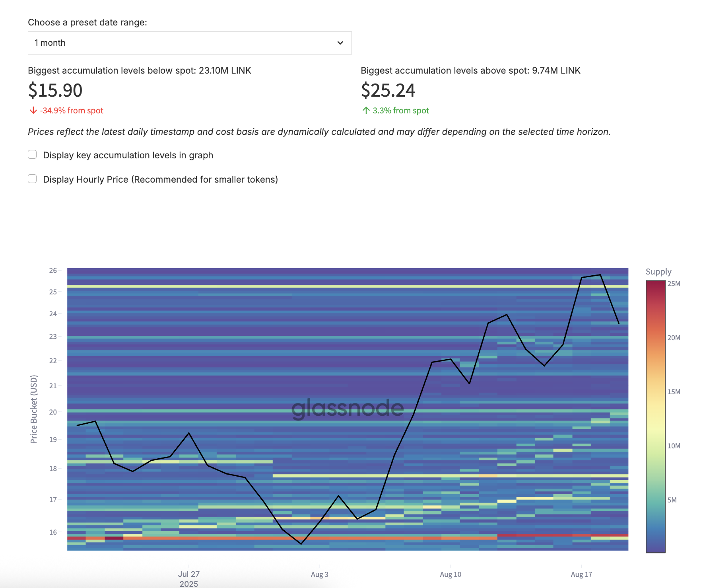Click the green upward arrow icon
Viewport: 703px width, 588px height.
[366, 110]
